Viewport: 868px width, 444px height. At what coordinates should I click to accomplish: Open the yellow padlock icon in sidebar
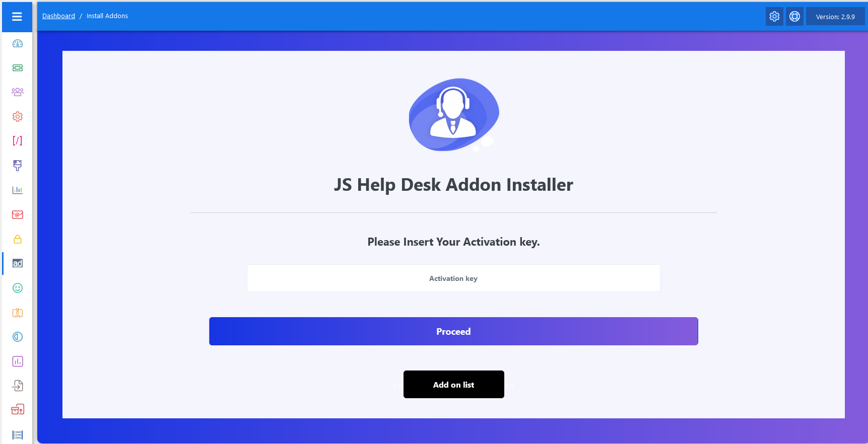18,239
